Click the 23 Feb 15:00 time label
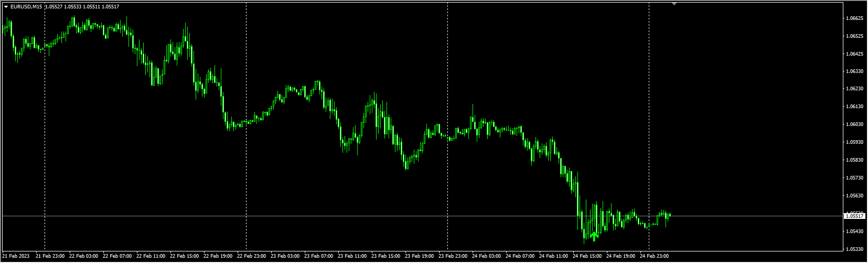The image size is (868, 263). coord(386,257)
